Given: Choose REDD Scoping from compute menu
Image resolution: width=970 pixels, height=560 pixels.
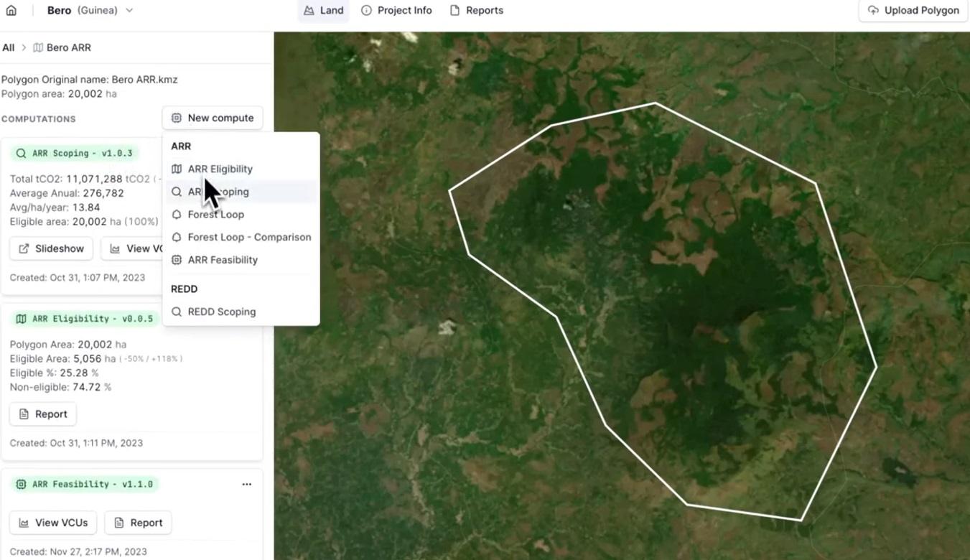Looking at the screenshot, I should coord(241,312).
